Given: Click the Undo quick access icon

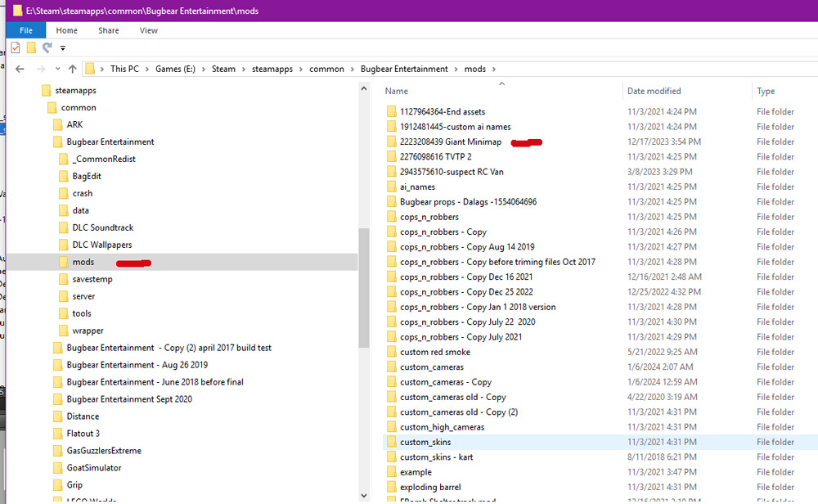Looking at the screenshot, I should tap(47, 48).
